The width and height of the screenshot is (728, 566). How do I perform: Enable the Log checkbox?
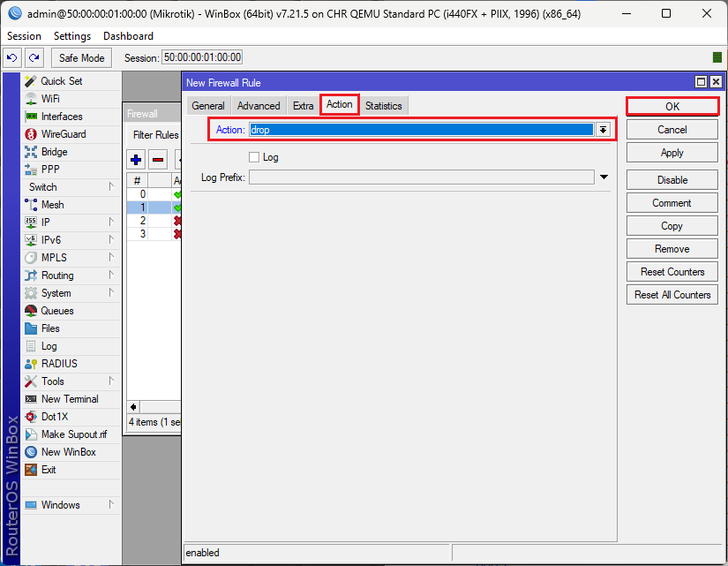point(254,157)
